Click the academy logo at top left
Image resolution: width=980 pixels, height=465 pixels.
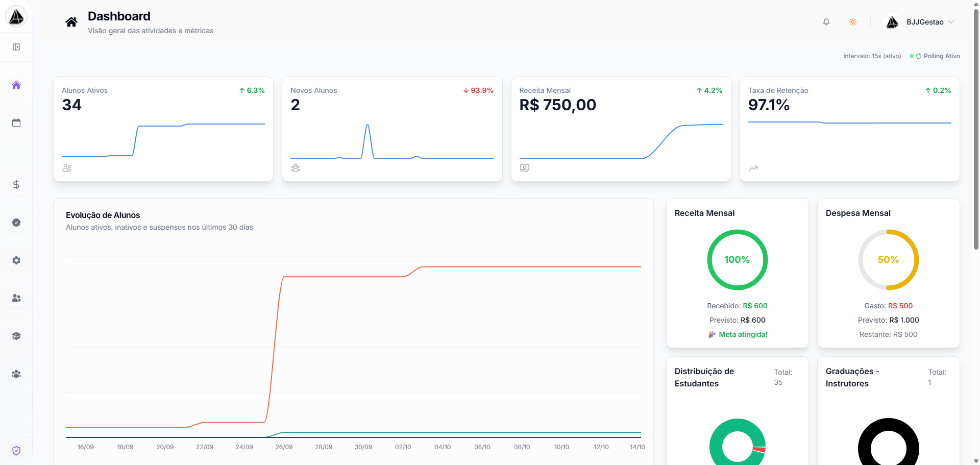(x=16, y=17)
